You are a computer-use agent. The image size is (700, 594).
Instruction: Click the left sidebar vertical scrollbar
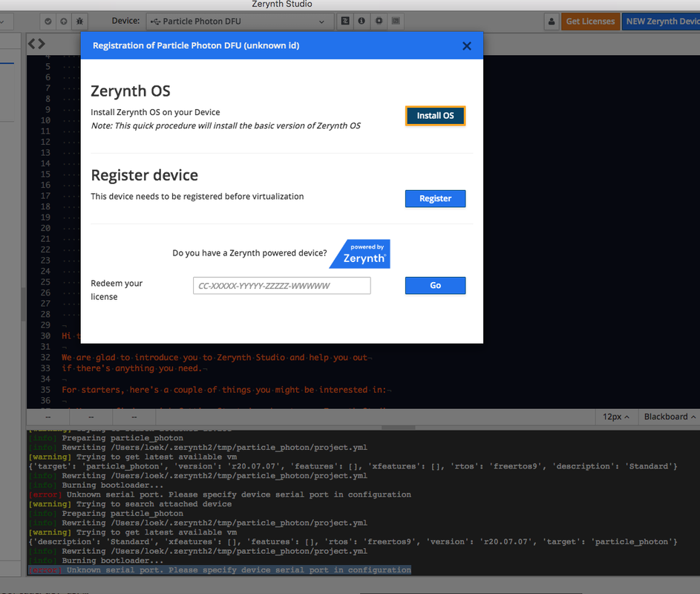[23, 304]
